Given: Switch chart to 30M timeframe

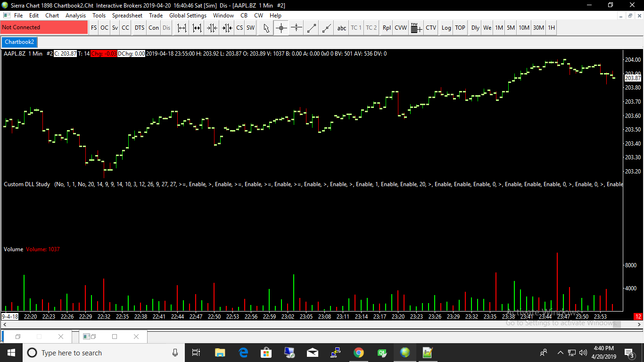Looking at the screenshot, I should [538, 28].
